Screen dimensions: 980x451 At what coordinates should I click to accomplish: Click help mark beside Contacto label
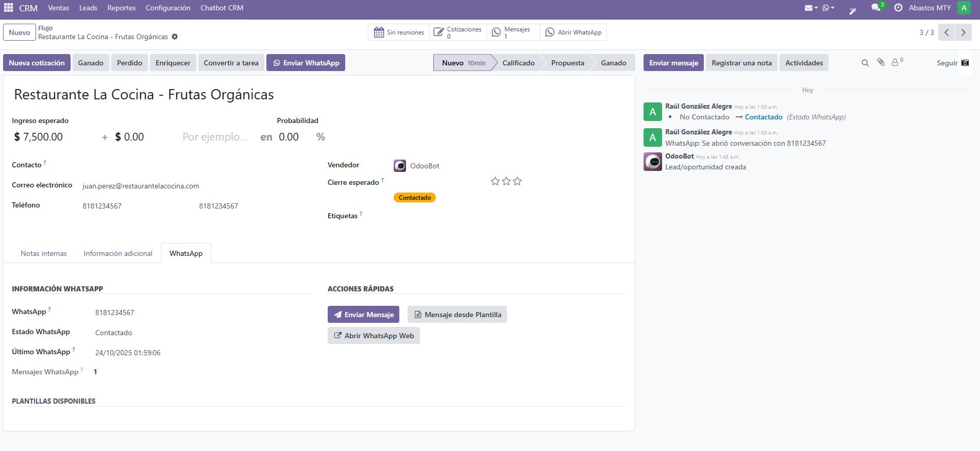click(x=45, y=163)
